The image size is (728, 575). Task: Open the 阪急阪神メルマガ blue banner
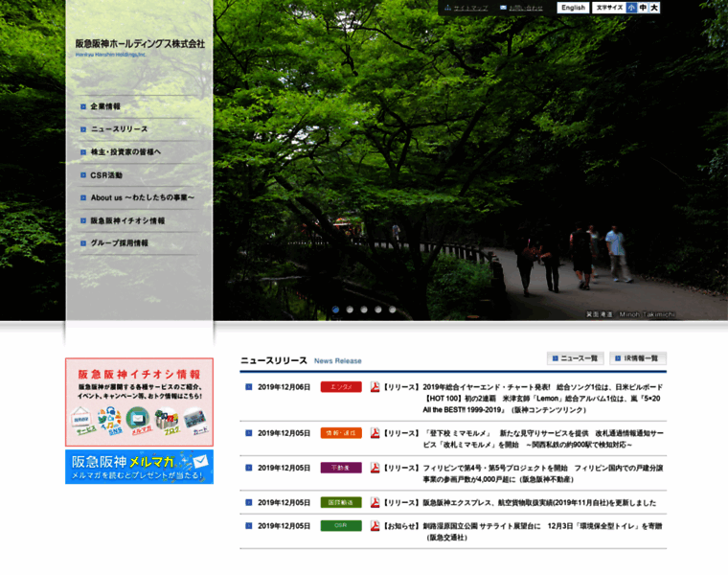click(139, 467)
